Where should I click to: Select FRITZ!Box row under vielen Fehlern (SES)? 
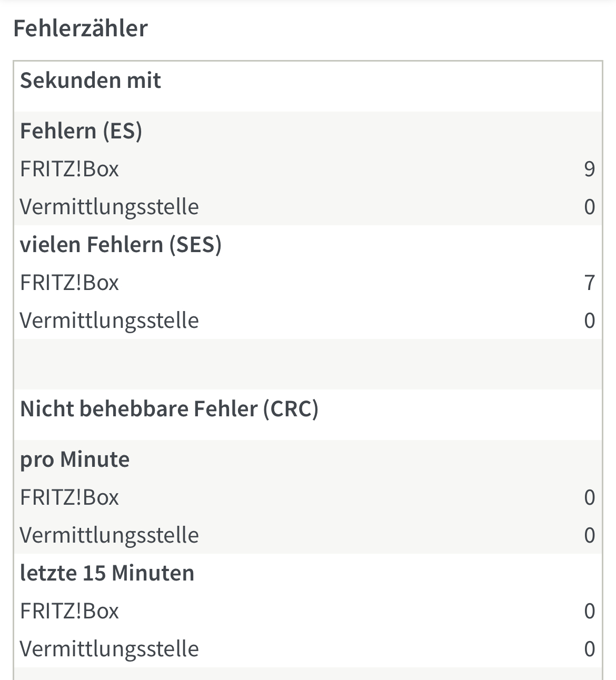(69, 283)
